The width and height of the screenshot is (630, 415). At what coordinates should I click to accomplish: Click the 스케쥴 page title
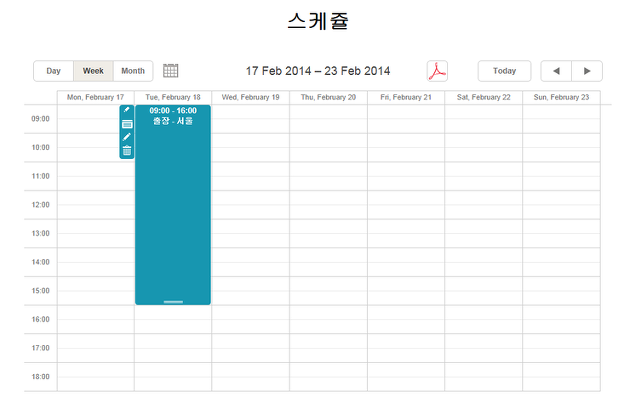[x=318, y=21]
